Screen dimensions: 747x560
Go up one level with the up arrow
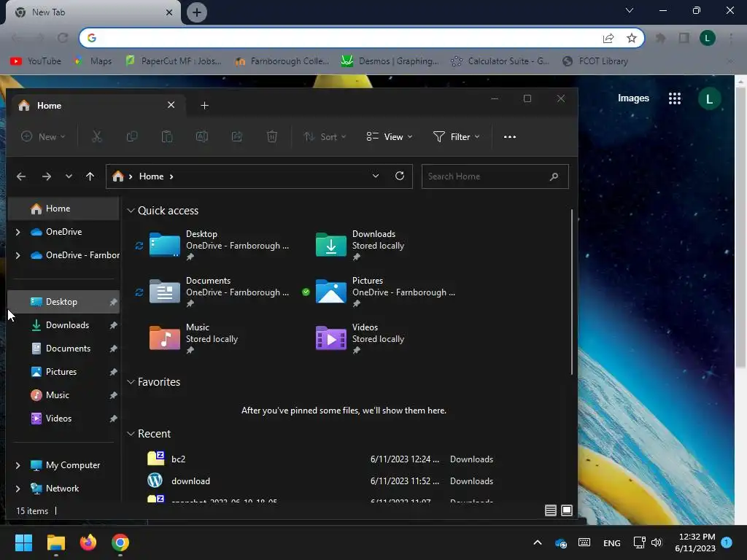point(90,176)
